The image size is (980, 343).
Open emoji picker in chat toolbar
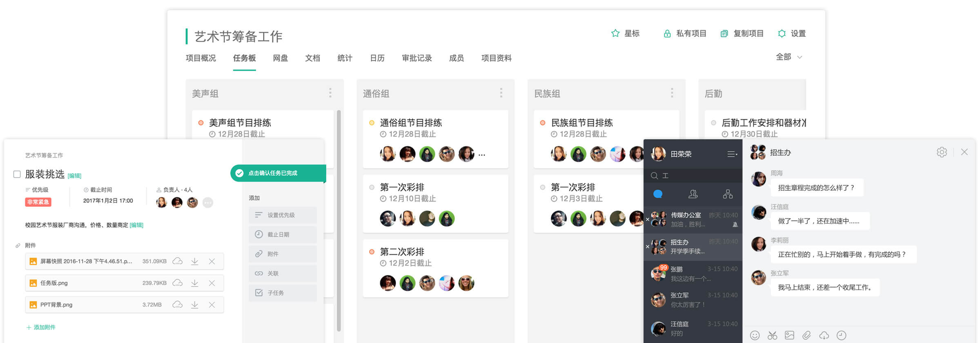pyautogui.click(x=755, y=335)
